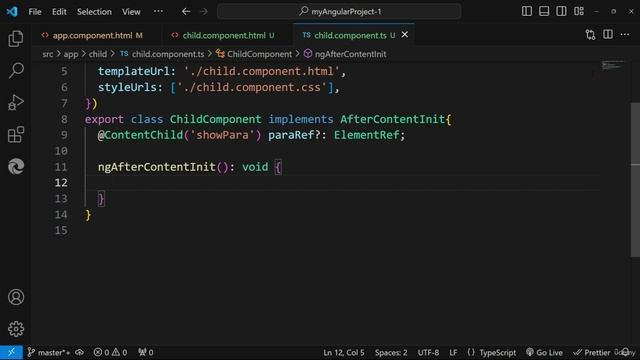Change the Spaces: 2 indentation setting
The image size is (640, 360).
point(391,352)
